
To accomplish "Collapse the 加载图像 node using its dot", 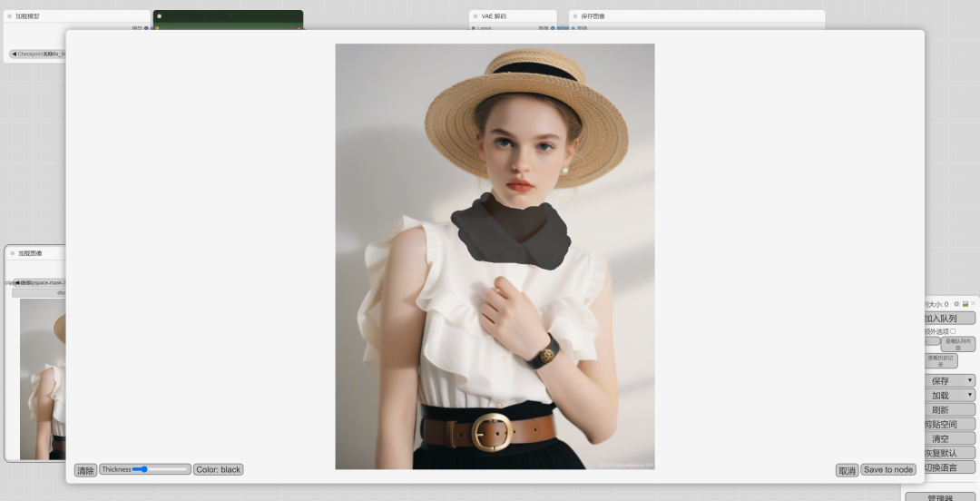I will click(13, 253).
